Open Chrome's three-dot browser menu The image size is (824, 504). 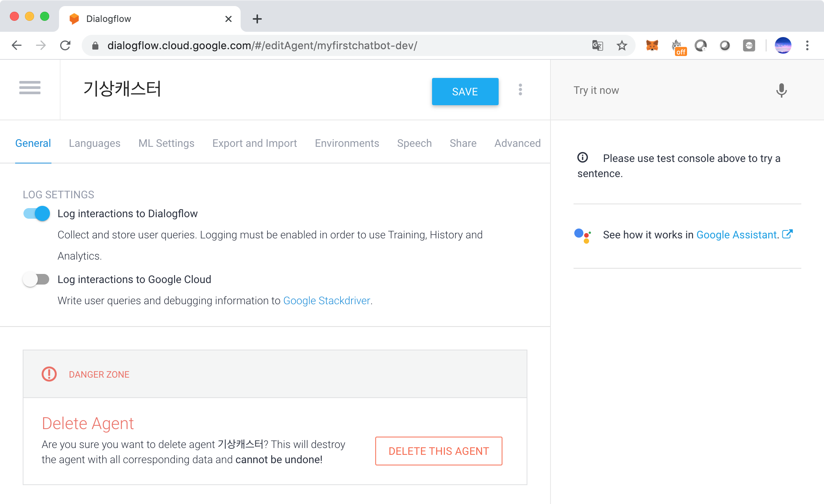[x=807, y=46]
